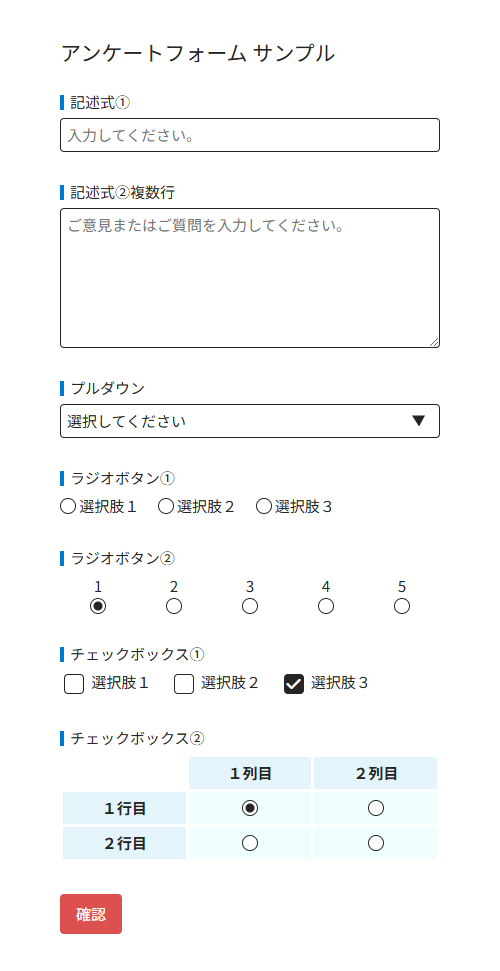Select radio 選択肢３ under ラジオボタン①
The height and width of the screenshot is (971, 500).
[x=263, y=507]
